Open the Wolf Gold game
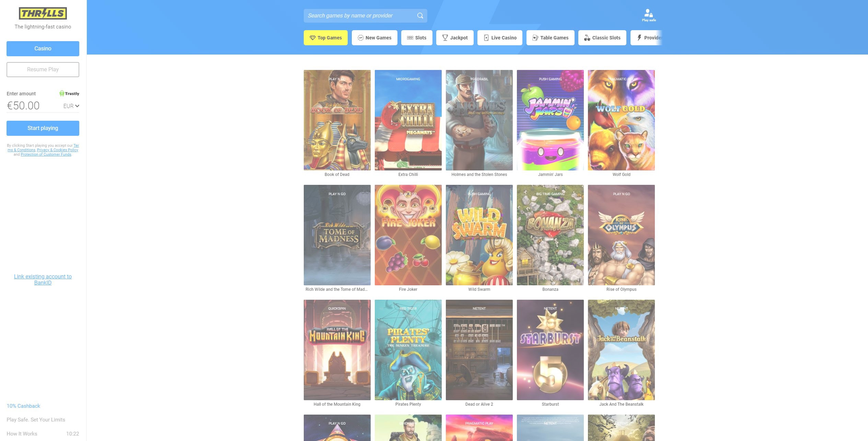 click(621, 120)
